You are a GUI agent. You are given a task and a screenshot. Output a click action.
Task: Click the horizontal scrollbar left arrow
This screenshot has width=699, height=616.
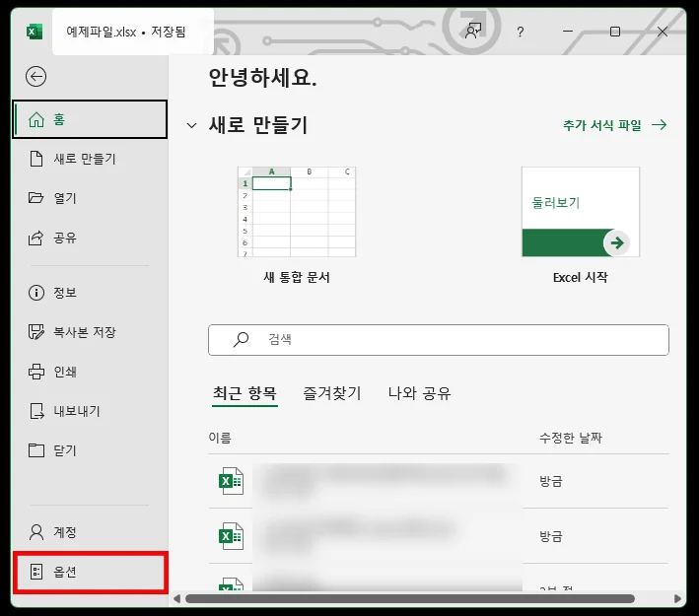click(177, 598)
